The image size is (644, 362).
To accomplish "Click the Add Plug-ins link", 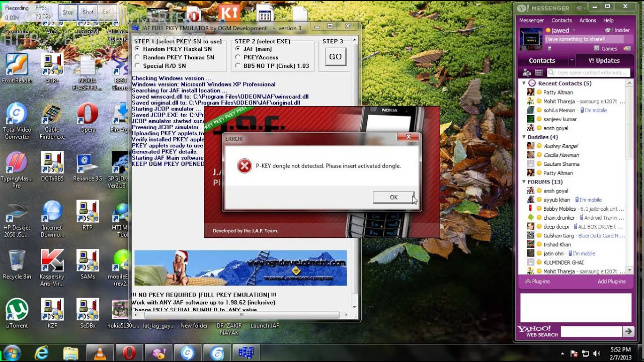I will (x=611, y=282).
